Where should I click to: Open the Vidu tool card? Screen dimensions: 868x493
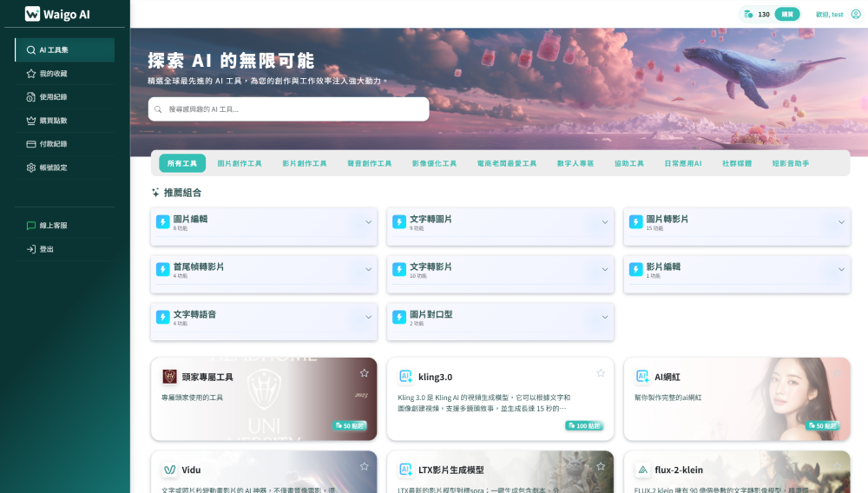tap(264, 470)
